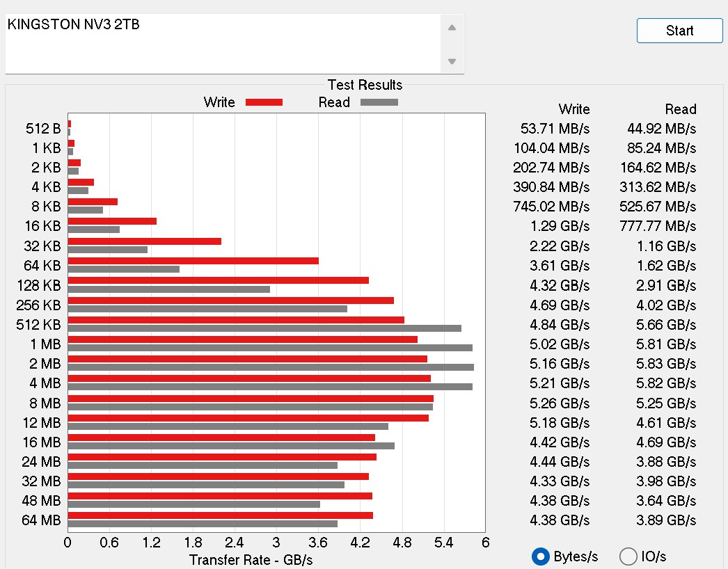Click the 64 MB row label
The width and height of the screenshot is (728, 569).
(41, 520)
